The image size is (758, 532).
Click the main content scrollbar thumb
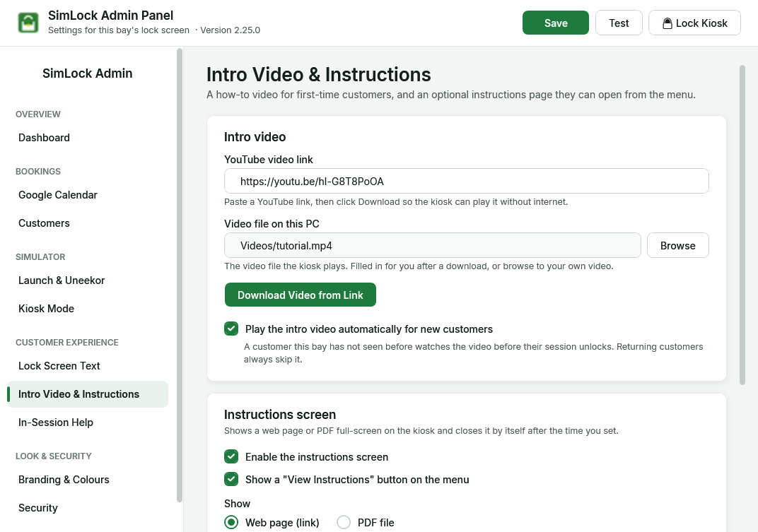click(742, 225)
